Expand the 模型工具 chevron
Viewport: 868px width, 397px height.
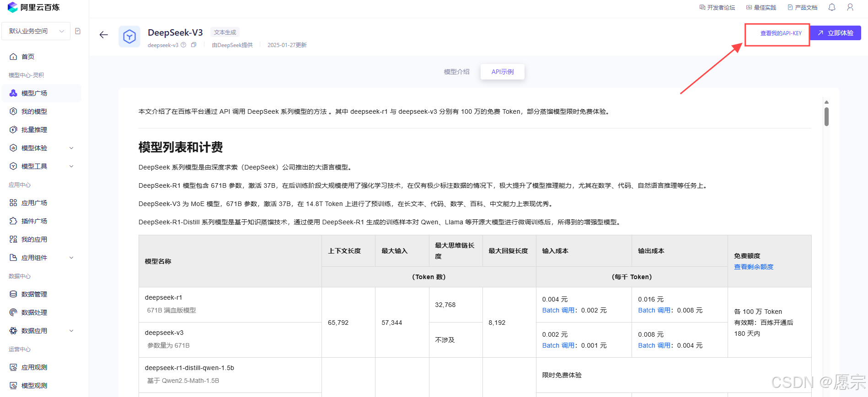click(71, 166)
